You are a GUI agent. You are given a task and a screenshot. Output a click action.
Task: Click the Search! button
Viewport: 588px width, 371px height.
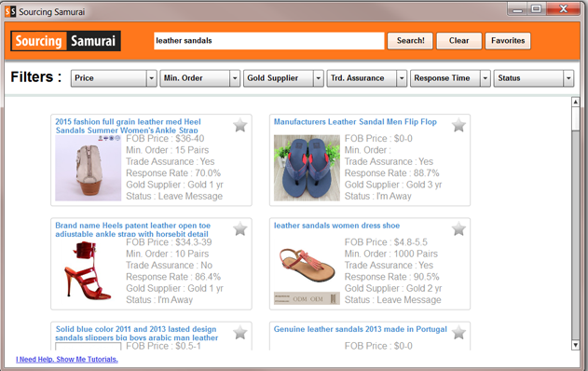(410, 40)
